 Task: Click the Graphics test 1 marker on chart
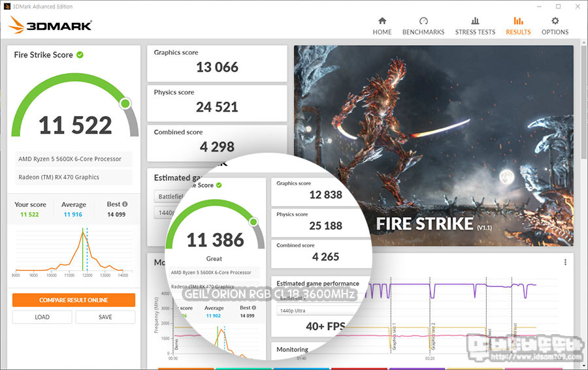394,336
